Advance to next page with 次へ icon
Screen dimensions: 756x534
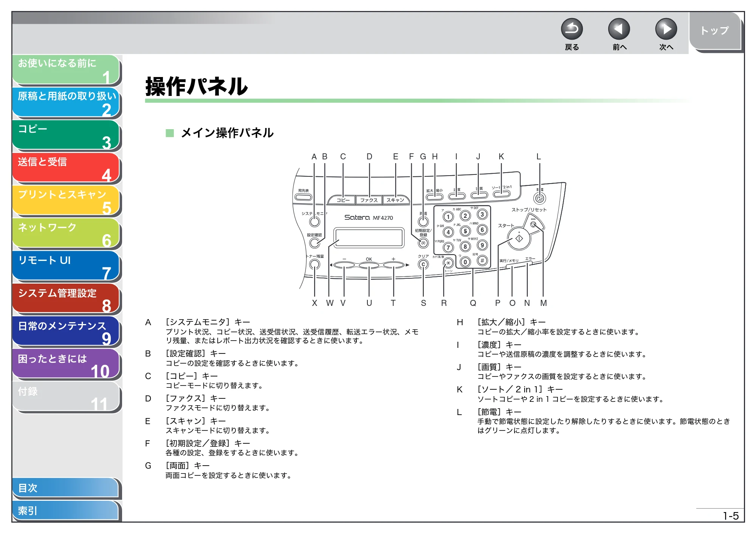click(x=666, y=29)
